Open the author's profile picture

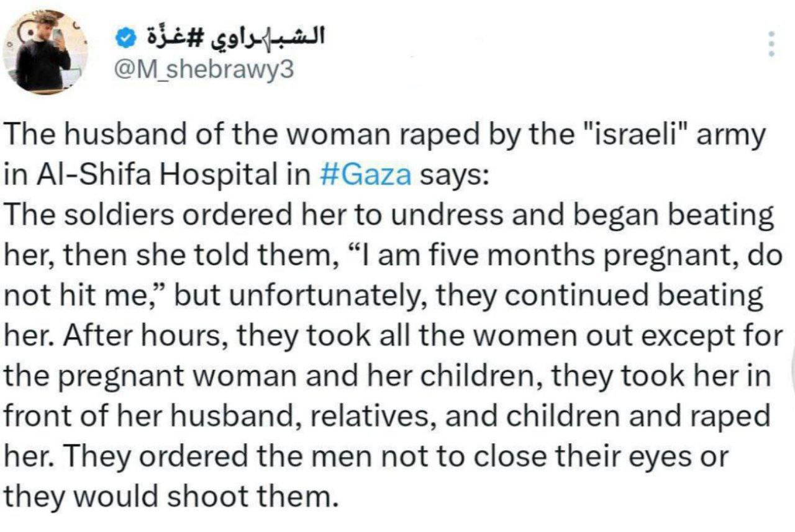click(x=45, y=52)
